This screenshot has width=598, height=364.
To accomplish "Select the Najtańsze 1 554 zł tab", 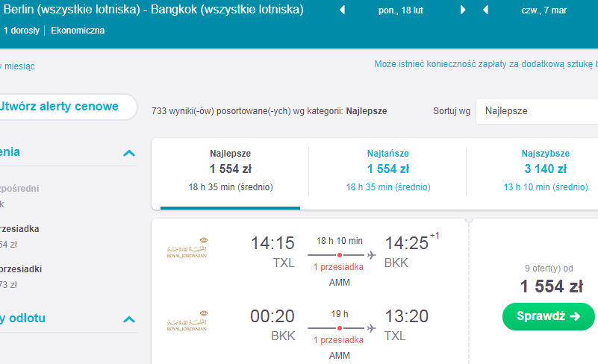I will pos(388,170).
